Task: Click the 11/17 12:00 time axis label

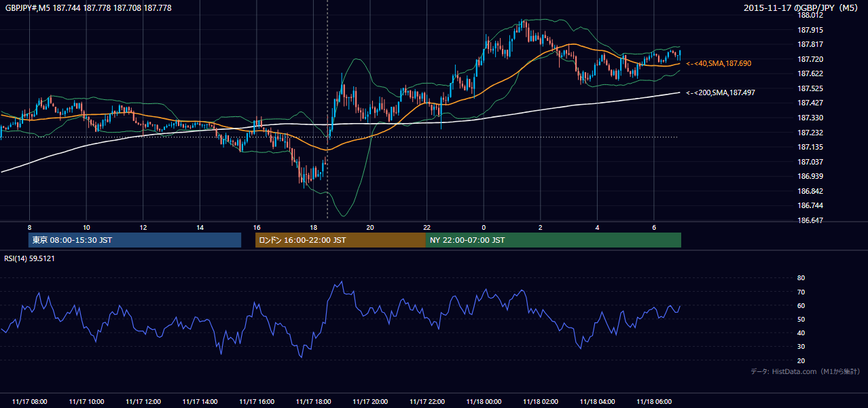Action: coord(143,402)
